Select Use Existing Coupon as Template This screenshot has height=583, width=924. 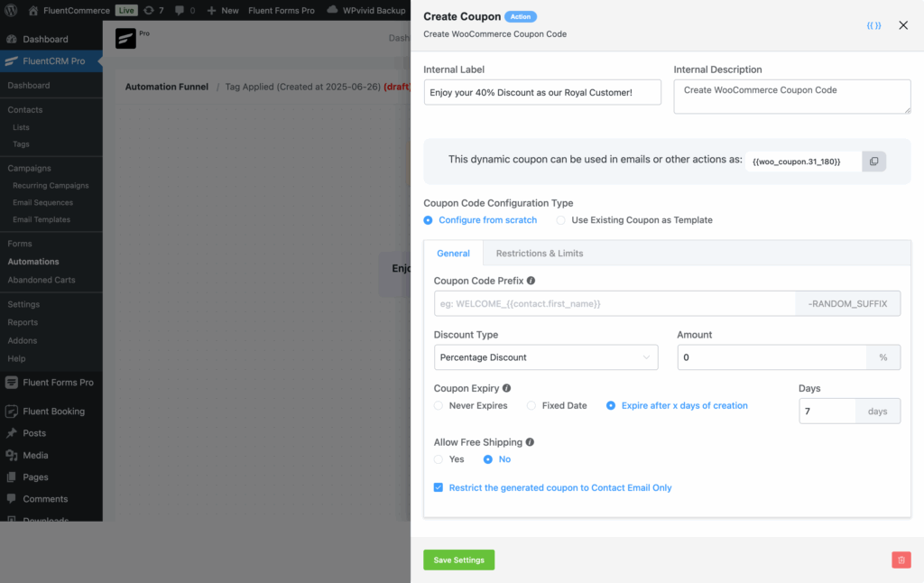point(634,220)
